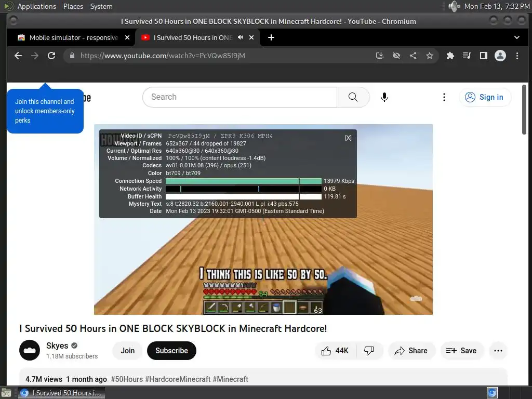
Task: Click the Video ID text PcVQw85I9jM
Action: point(189,136)
